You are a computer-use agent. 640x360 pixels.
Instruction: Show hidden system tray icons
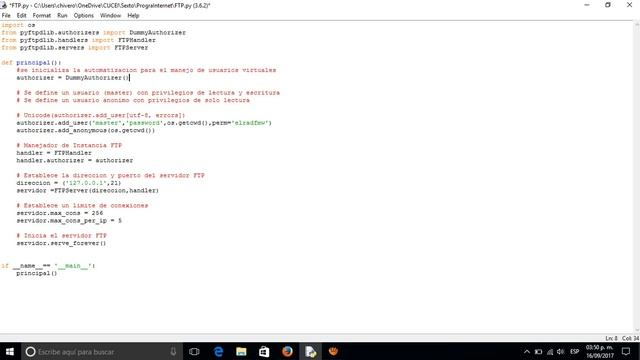527,351
